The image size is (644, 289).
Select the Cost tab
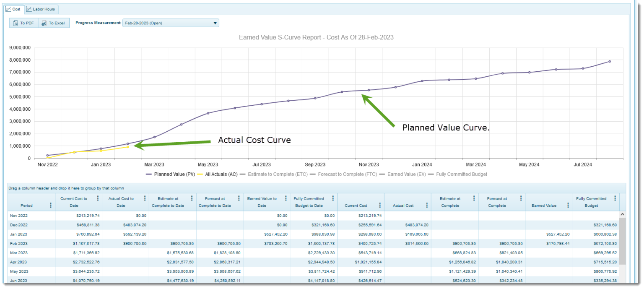(14, 8)
